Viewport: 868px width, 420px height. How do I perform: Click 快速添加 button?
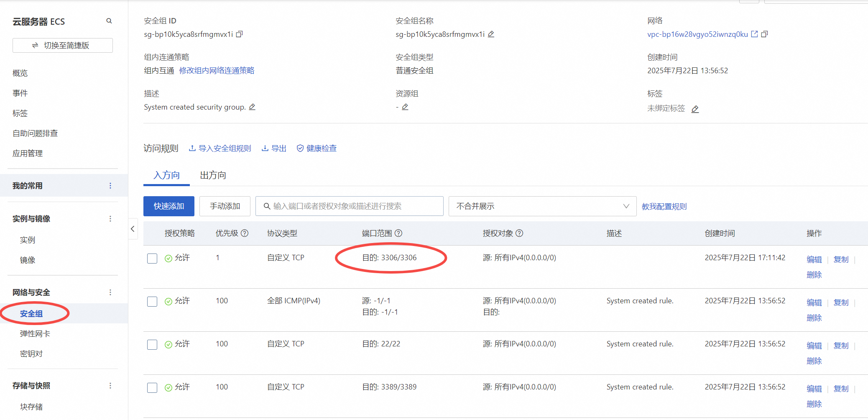169,206
